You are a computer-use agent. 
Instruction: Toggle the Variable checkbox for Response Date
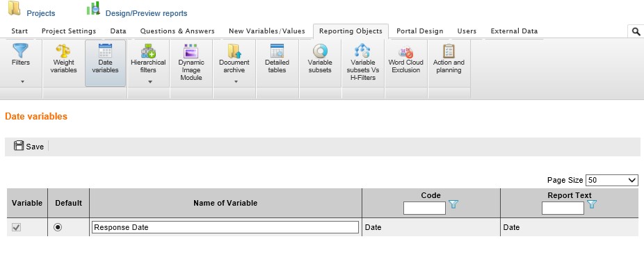[x=17, y=227]
